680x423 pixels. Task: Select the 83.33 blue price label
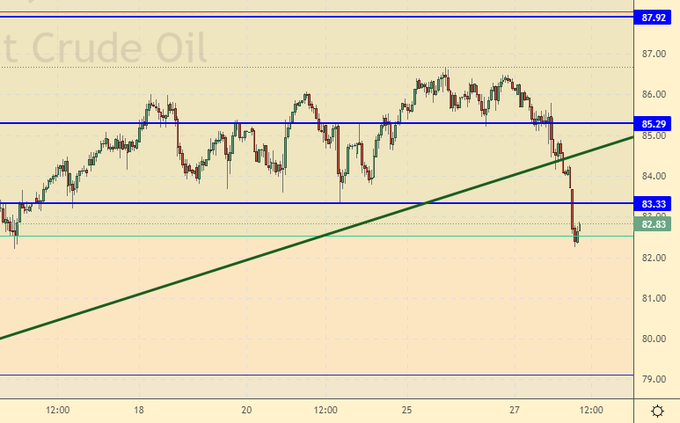tap(654, 203)
